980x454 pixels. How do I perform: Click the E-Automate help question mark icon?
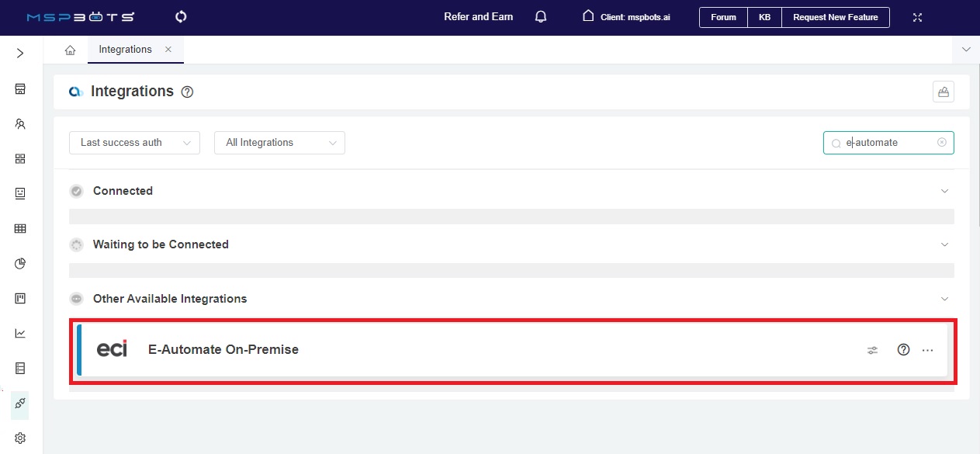903,350
